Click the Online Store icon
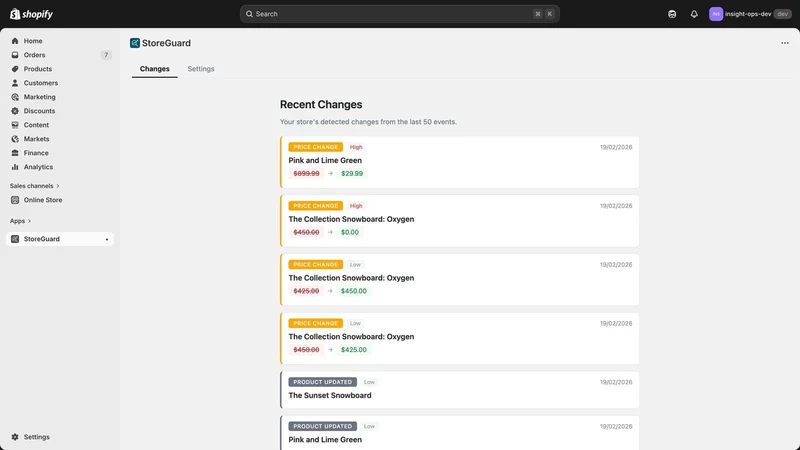This screenshot has height=450, width=800. click(15, 200)
